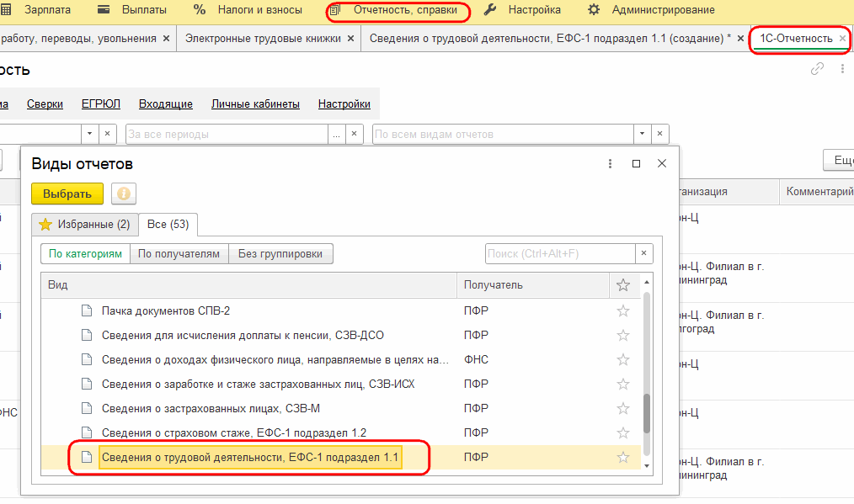Screen dimensions: 854x504
Task: Click the Поиск (Ctrl+Alt+F) search field
Action: point(560,253)
